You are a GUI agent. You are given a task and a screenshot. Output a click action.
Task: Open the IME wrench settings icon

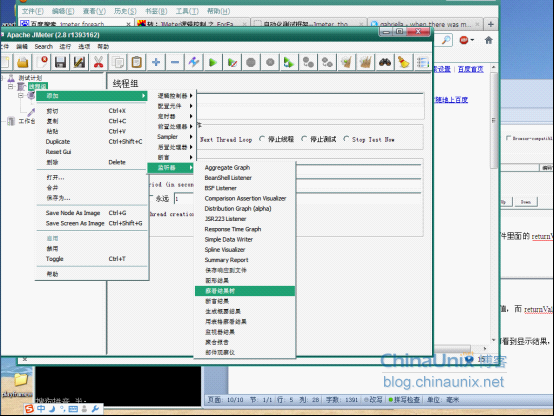pos(95,409)
